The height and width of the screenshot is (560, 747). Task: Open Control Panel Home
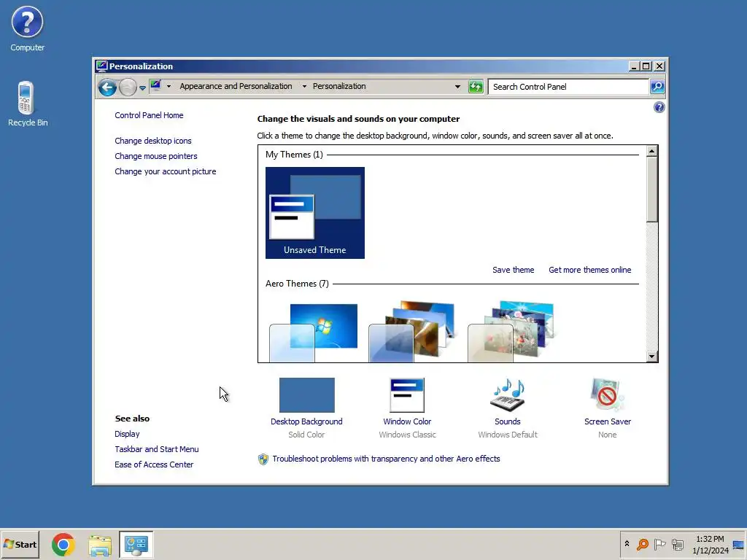pyautogui.click(x=149, y=115)
